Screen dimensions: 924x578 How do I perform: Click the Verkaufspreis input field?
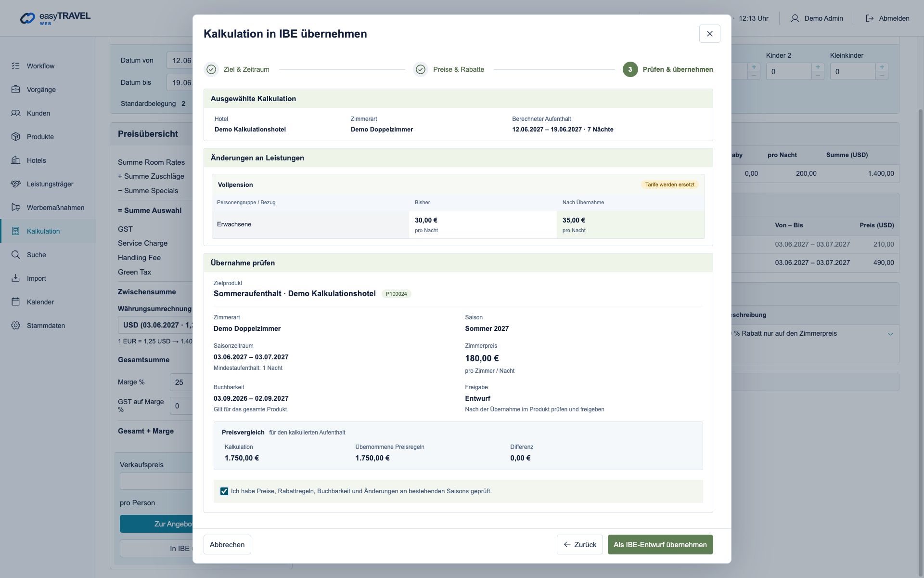156,481
